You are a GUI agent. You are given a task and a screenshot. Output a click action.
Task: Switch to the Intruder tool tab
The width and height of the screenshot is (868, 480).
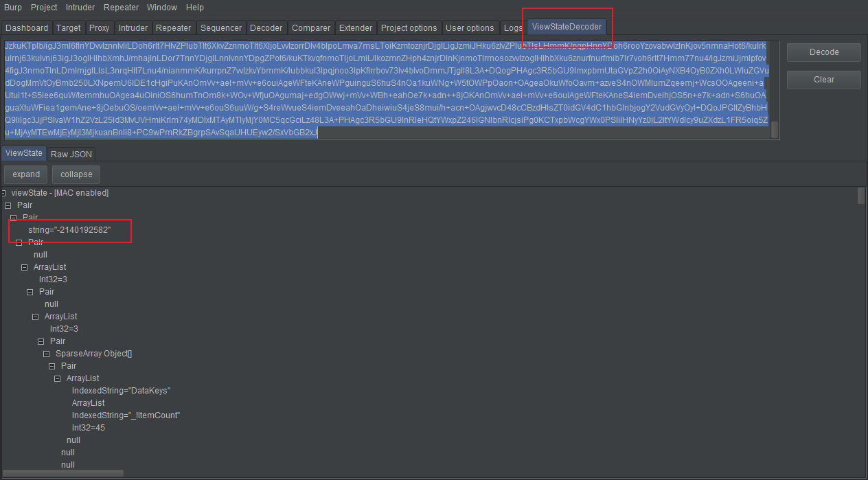133,27
